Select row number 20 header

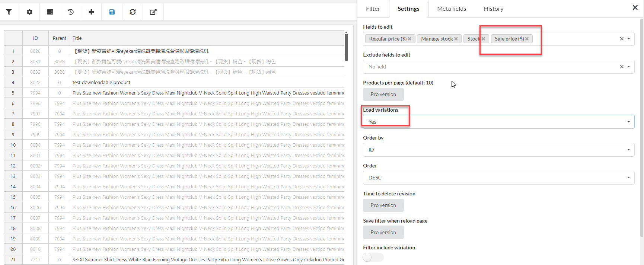tap(13, 249)
